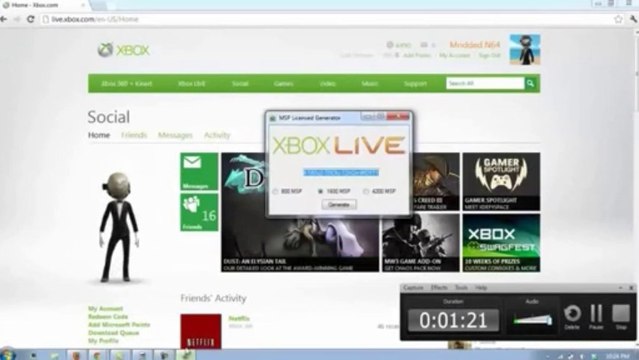Open the Messages envelope tile
The height and width of the screenshot is (360, 639).
click(x=199, y=171)
